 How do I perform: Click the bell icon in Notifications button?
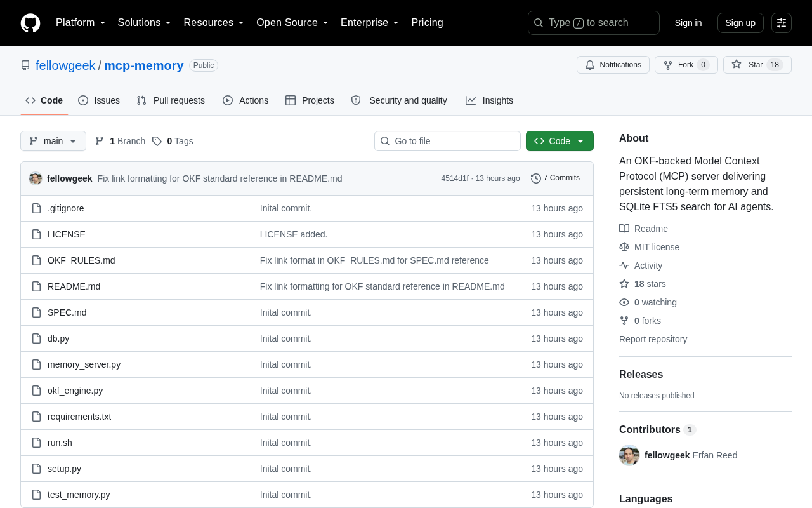pyautogui.click(x=590, y=65)
